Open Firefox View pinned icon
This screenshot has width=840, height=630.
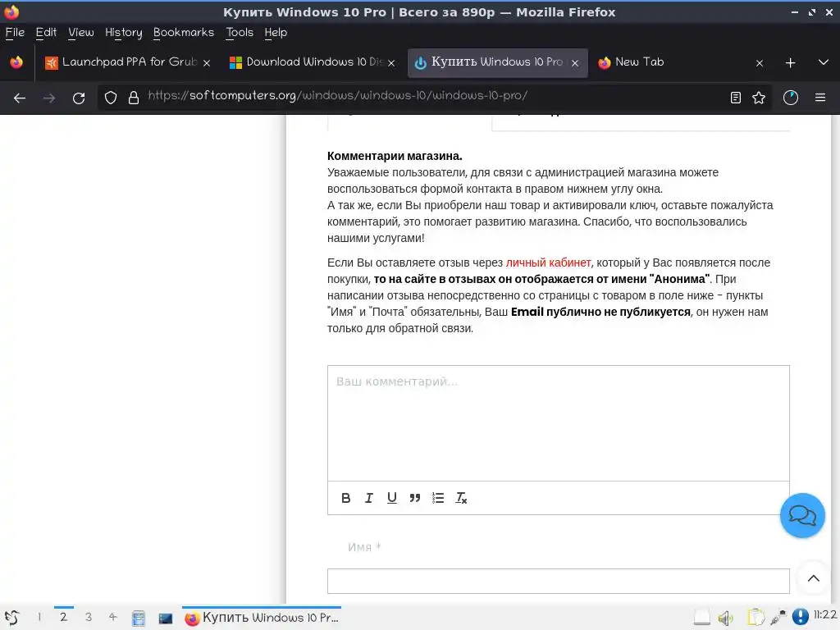click(16, 62)
